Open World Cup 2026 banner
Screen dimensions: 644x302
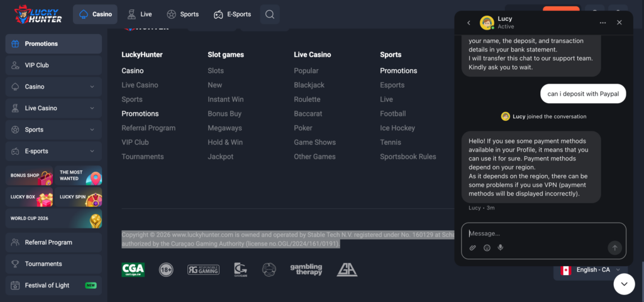coord(54,218)
